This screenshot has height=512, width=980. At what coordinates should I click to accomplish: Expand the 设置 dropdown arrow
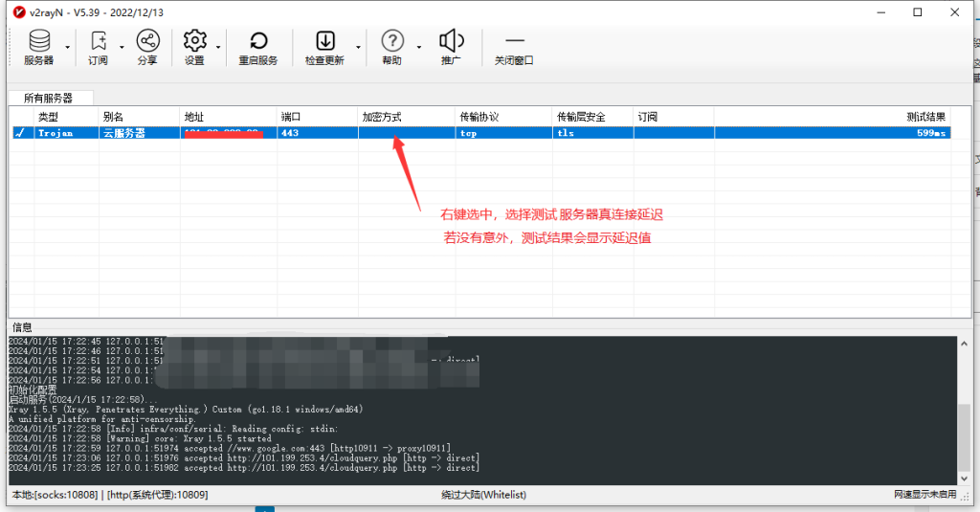click(x=218, y=48)
